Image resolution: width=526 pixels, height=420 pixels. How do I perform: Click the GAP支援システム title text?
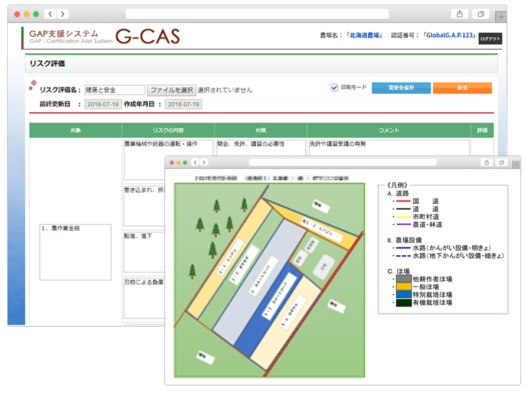(64, 34)
